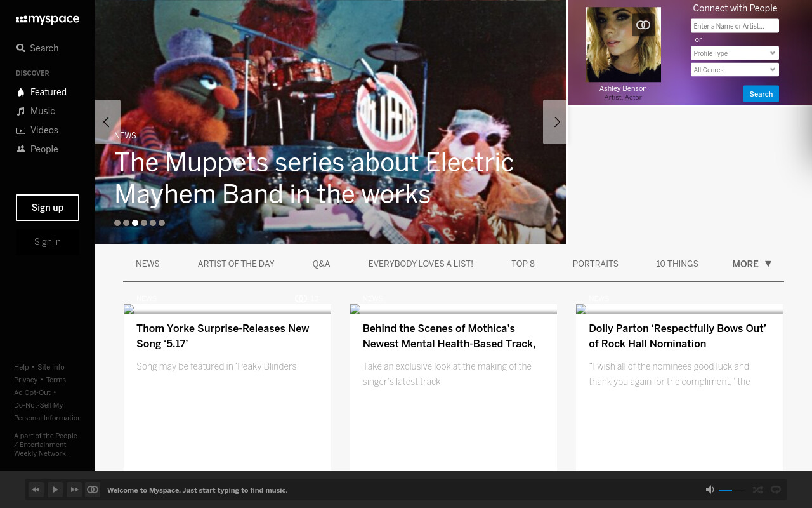Open the Help link
The height and width of the screenshot is (508, 812).
click(22, 367)
